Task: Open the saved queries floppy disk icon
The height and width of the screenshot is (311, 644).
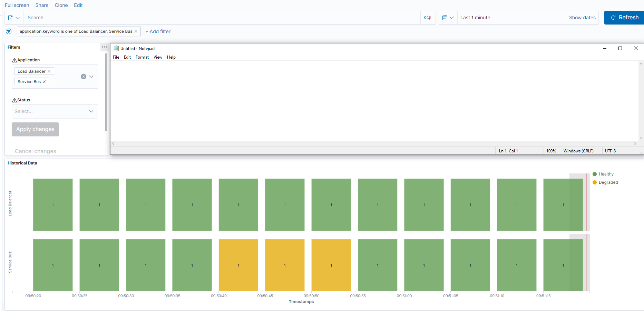Action: [10, 17]
